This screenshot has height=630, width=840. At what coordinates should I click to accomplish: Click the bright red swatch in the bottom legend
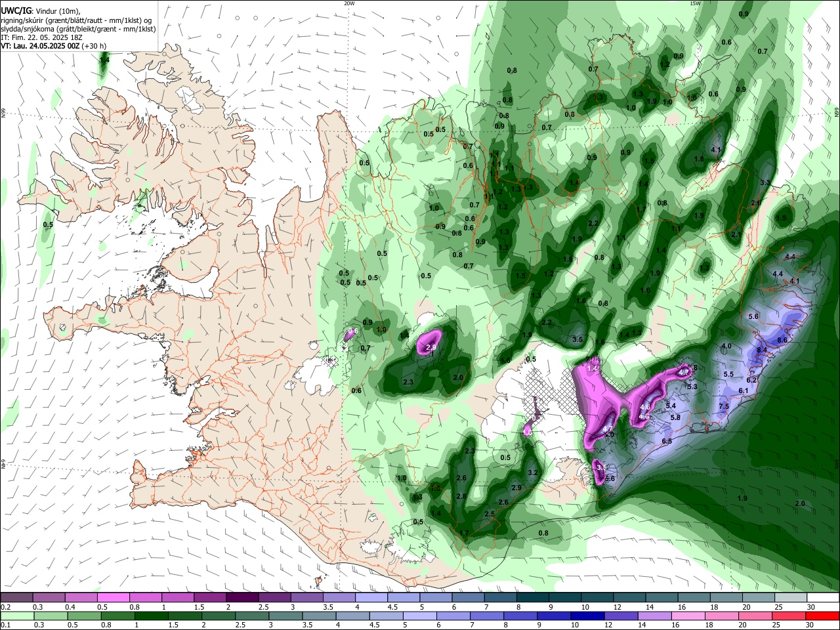point(822,616)
